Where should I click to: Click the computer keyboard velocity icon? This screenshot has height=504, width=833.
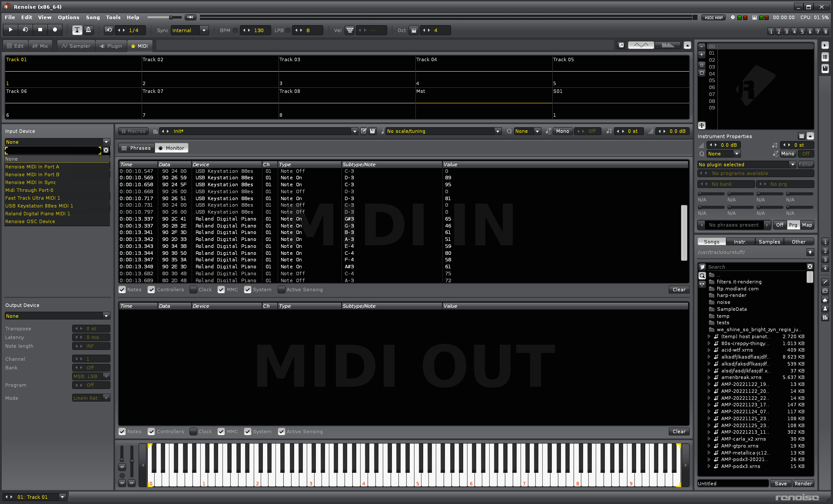click(x=350, y=30)
